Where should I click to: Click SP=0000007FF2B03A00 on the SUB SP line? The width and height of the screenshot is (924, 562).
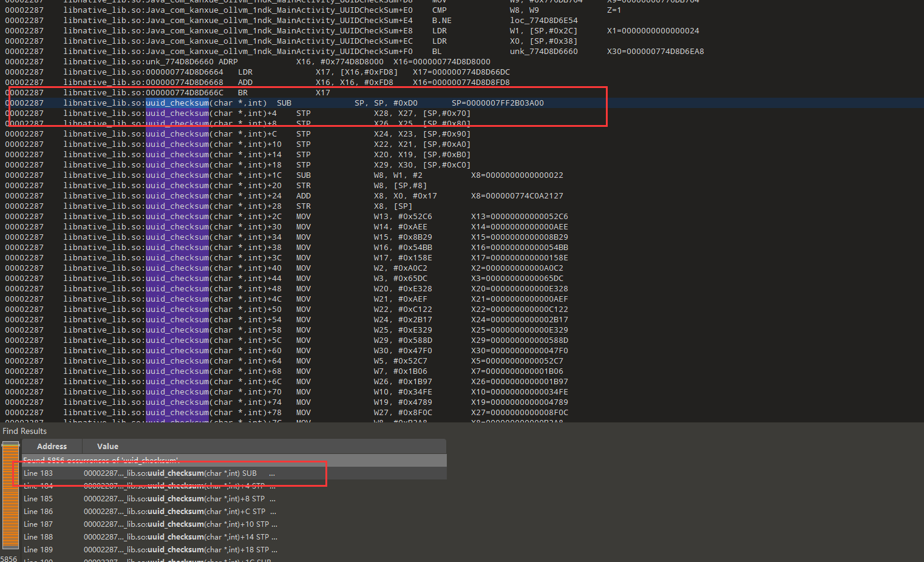click(x=497, y=103)
